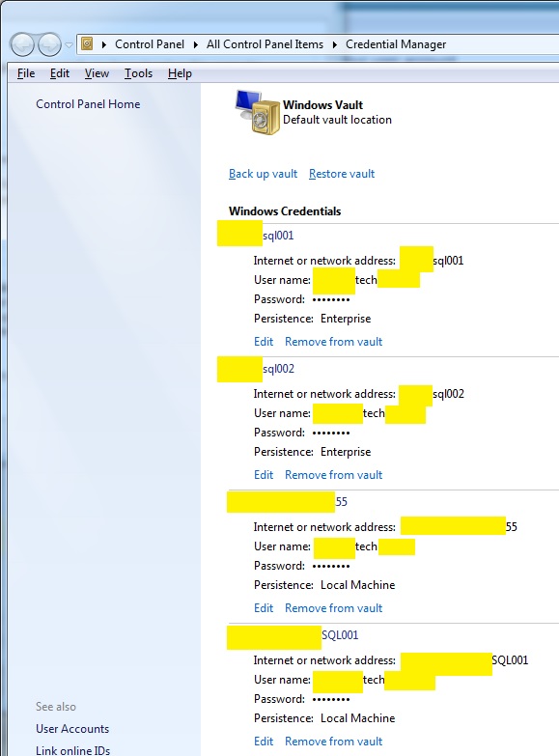Viewport: 559px width, 756px height.
Task: Expand the arrow after All Control Panel Items
Action: pyautogui.click(x=335, y=44)
